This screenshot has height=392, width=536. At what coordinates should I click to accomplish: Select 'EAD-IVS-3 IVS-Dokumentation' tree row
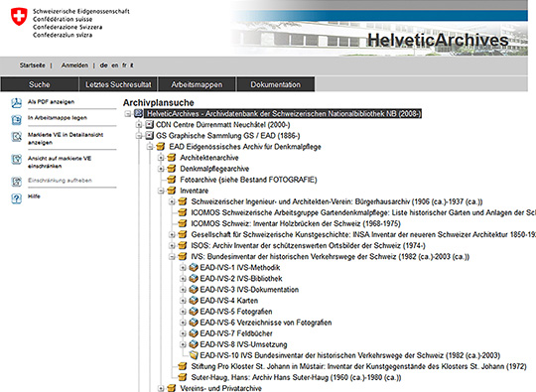pos(249,290)
